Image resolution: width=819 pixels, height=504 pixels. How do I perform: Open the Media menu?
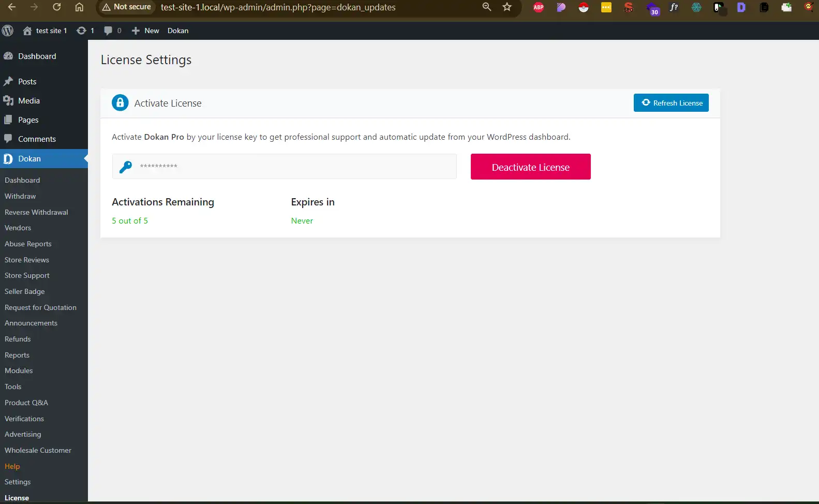(44, 100)
